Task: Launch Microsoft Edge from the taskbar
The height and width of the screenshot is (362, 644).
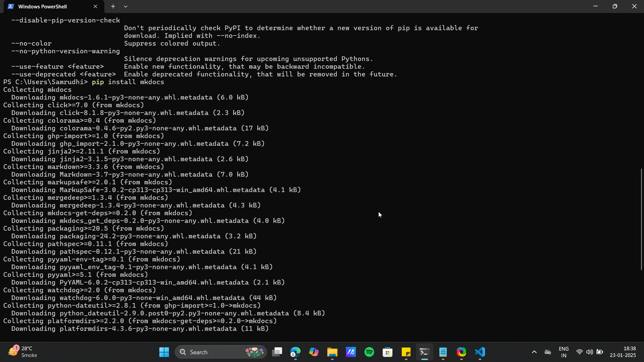Action: 296,352
